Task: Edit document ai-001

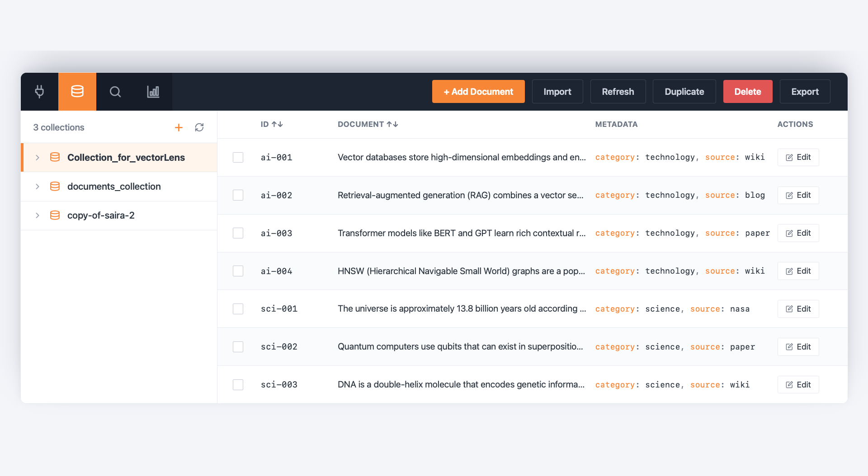Action: 798,157
